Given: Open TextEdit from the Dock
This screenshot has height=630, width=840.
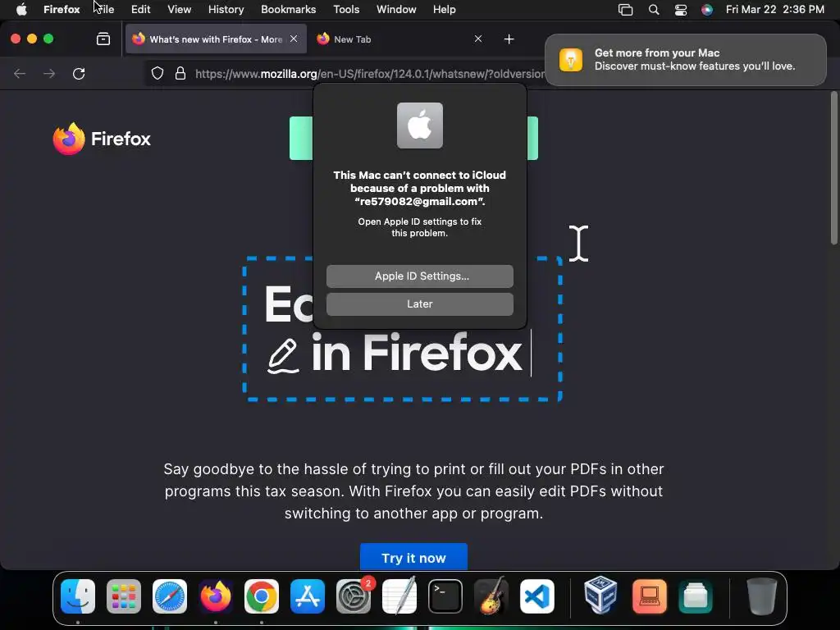Looking at the screenshot, I should [x=399, y=596].
